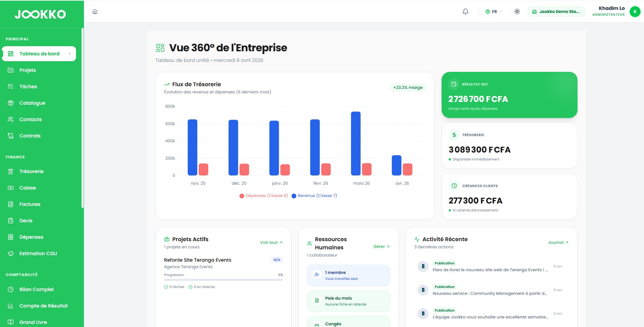This screenshot has width=644, height=327.
Task: Click Voir tout in Projets Actifs
Action: tap(269, 242)
